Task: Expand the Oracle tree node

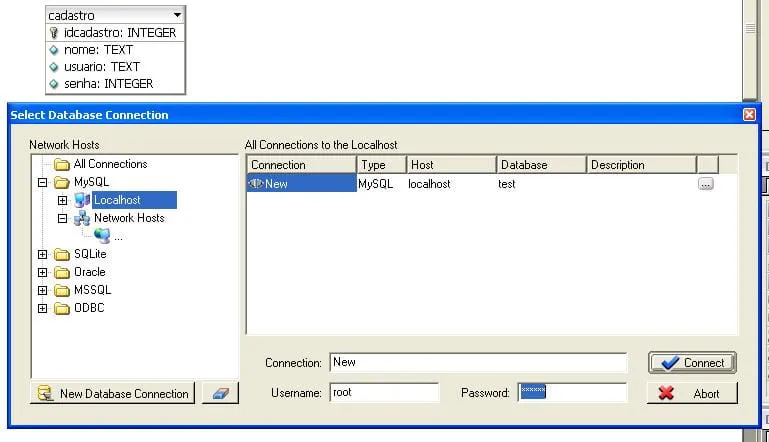Action: pyautogui.click(x=43, y=273)
